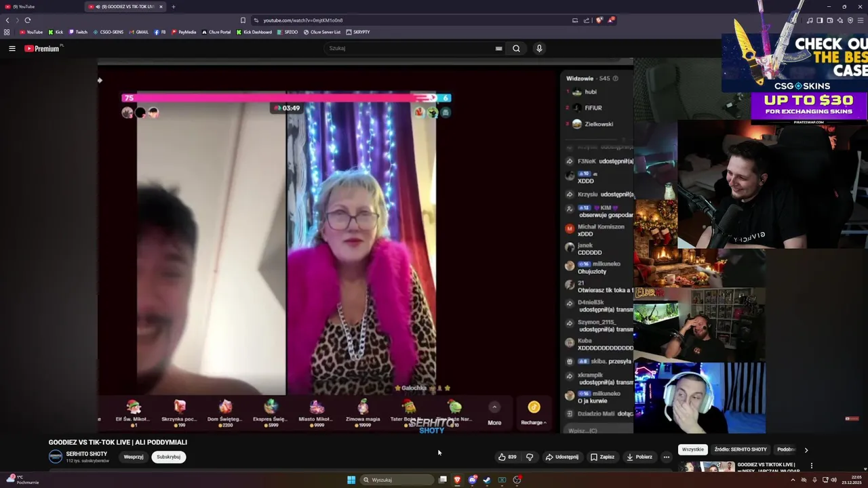Open the Kick Dashboard bookmark
The width and height of the screenshot is (868, 488).
click(x=254, y=32)
